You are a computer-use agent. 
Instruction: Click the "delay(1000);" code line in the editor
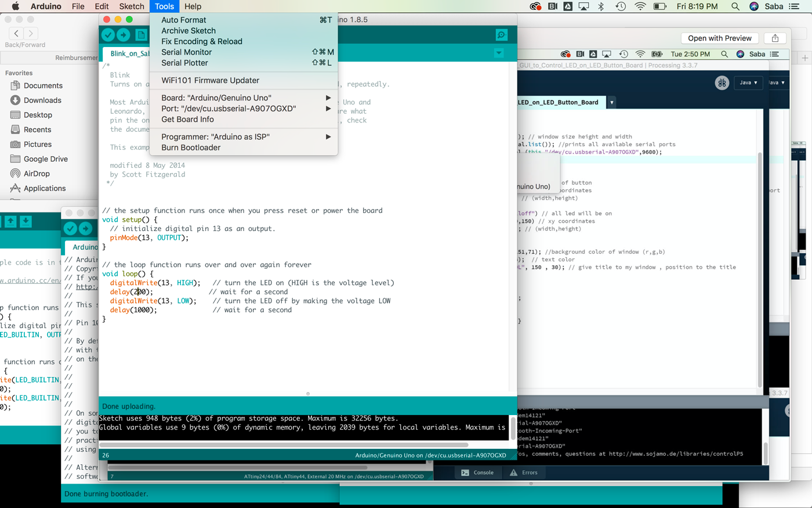point(133,310)
